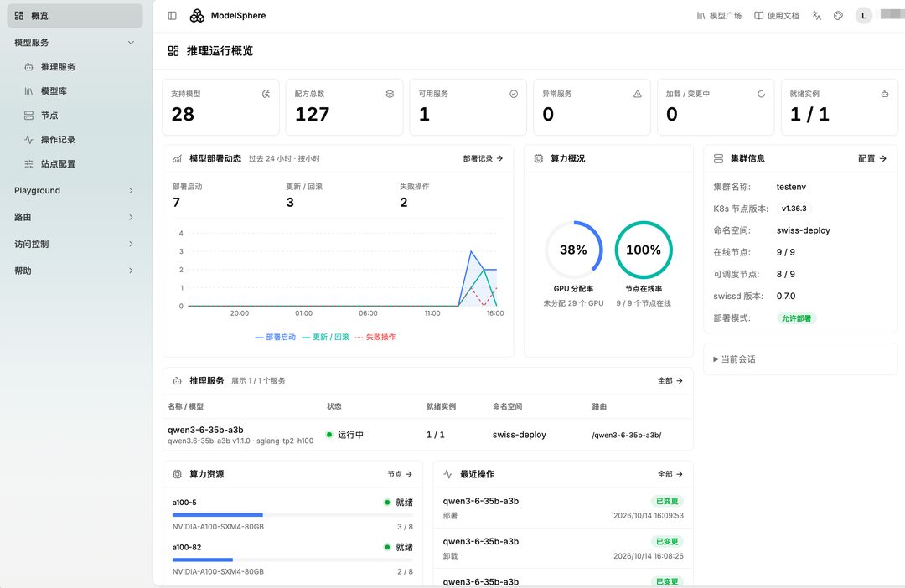
Task: Toggle the 失败操作 legend series
Action: 375,337
